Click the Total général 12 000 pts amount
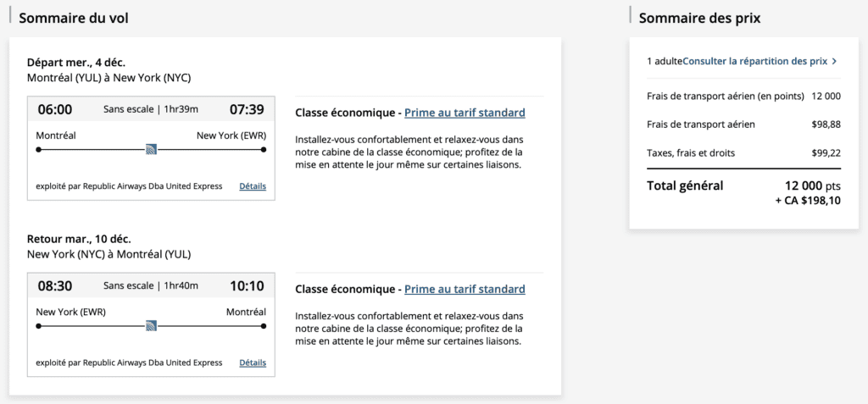Image resolution: width=868 pixels, height=404 pixels. pos(810,185)
